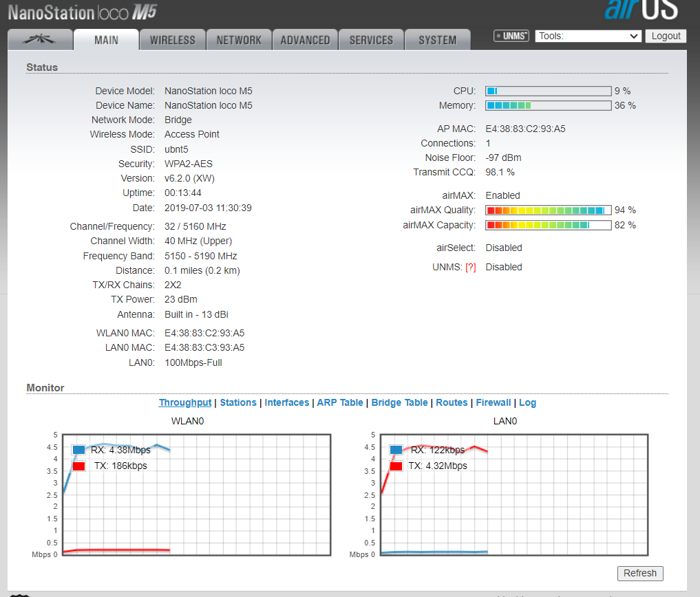700x597 pixels.
Task: Select the LAN0 value 100Mbps-Full
Action: coord(193,362)
